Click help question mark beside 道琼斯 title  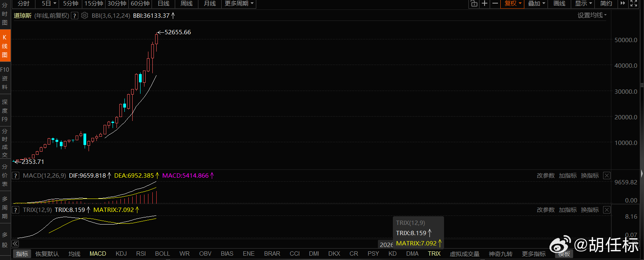(x=74, y=16)
